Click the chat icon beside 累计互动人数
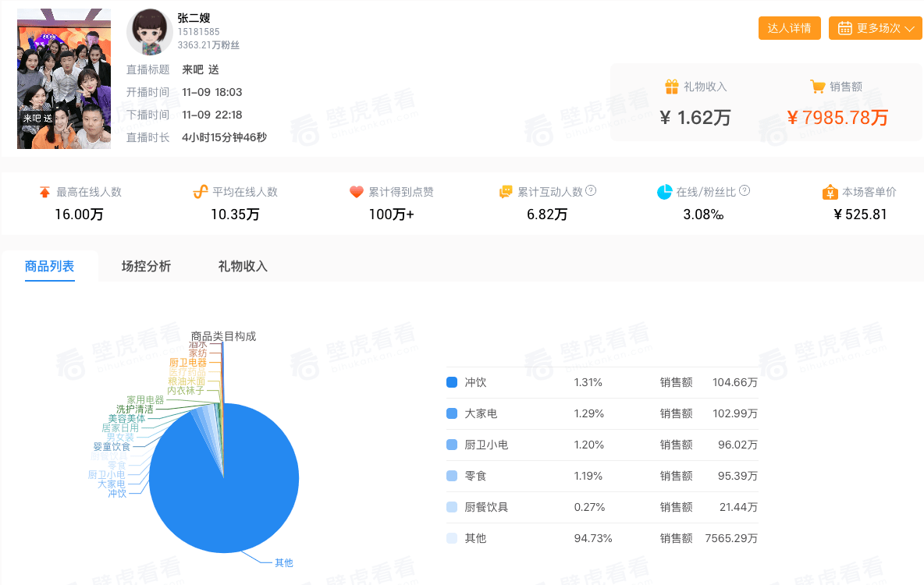 (506, 192)
